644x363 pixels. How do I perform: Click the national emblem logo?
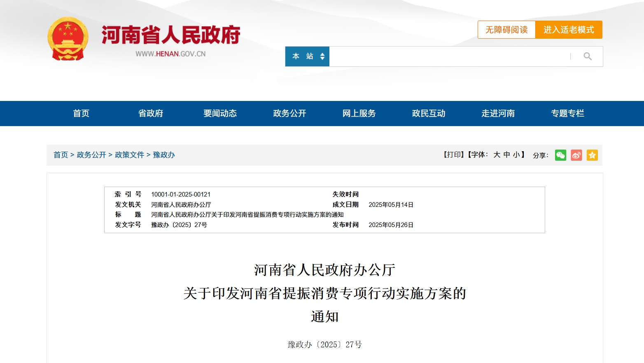point(68,39)
